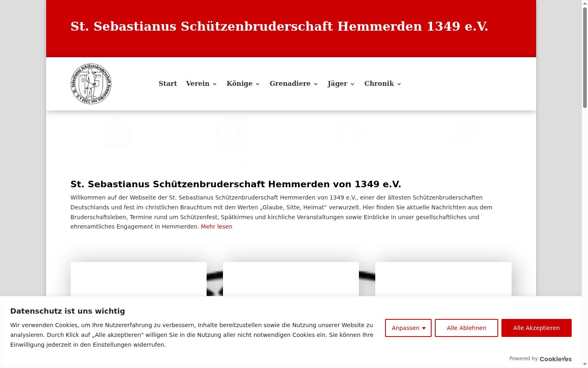Click the heading ending in 'von 1349 e.V.'

click(236, 184)
